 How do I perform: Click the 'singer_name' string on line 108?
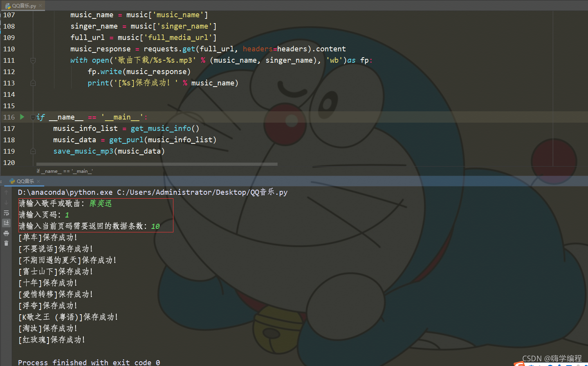184,26
